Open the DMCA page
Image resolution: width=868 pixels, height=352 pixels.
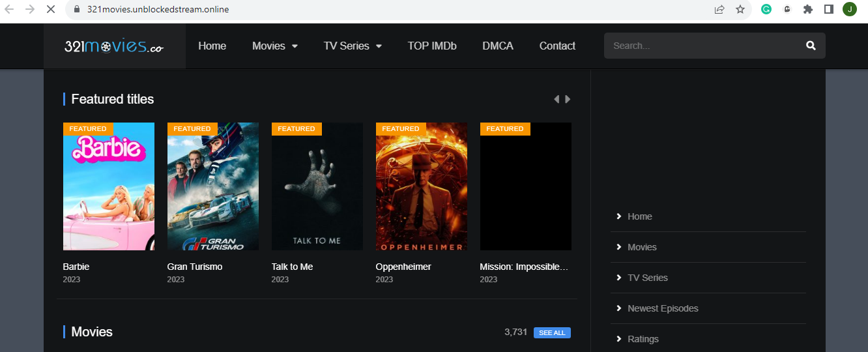click(498, 46)
